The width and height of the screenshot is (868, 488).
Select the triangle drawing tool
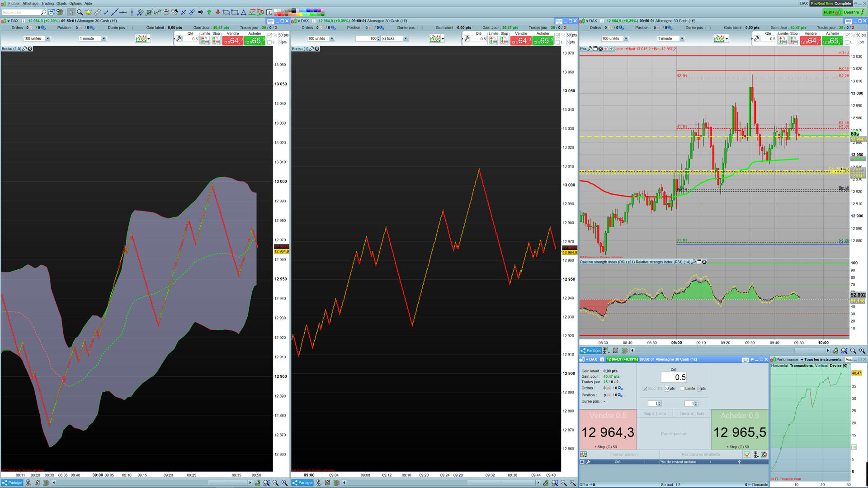click(x=243, y=12)
